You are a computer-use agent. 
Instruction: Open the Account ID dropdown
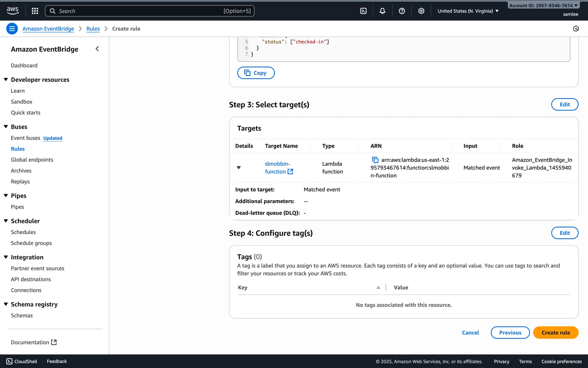pyautogui.click(x=543, y=6)
